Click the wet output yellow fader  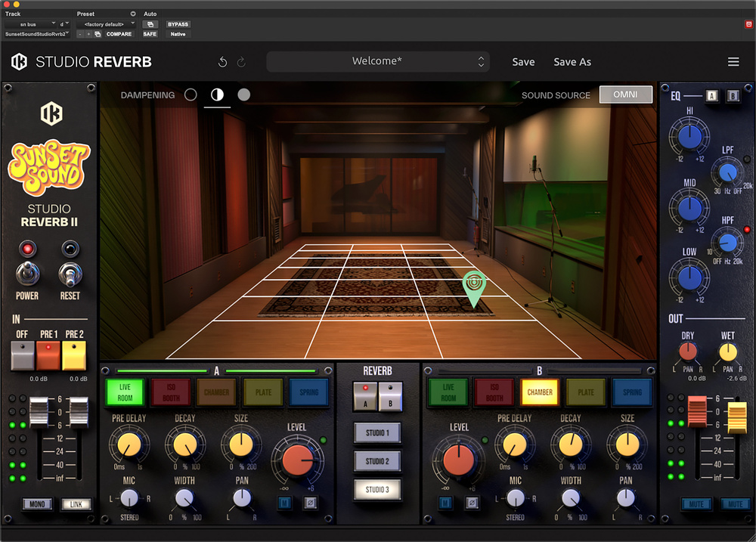[736, 417]
